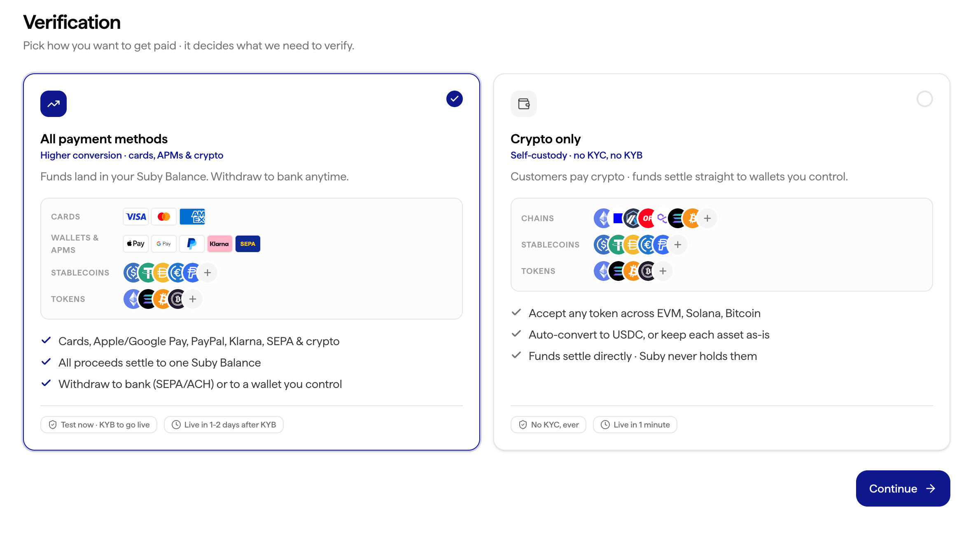Click Ethereum icon in the Chains row
Image resolution: width=980 pixels, height=556 pixels.
pyautogui.click(x=602, y=218)
